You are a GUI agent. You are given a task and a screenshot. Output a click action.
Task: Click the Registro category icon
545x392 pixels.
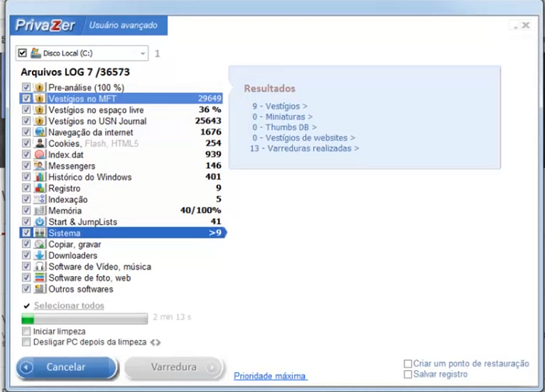tap(40, 188)
